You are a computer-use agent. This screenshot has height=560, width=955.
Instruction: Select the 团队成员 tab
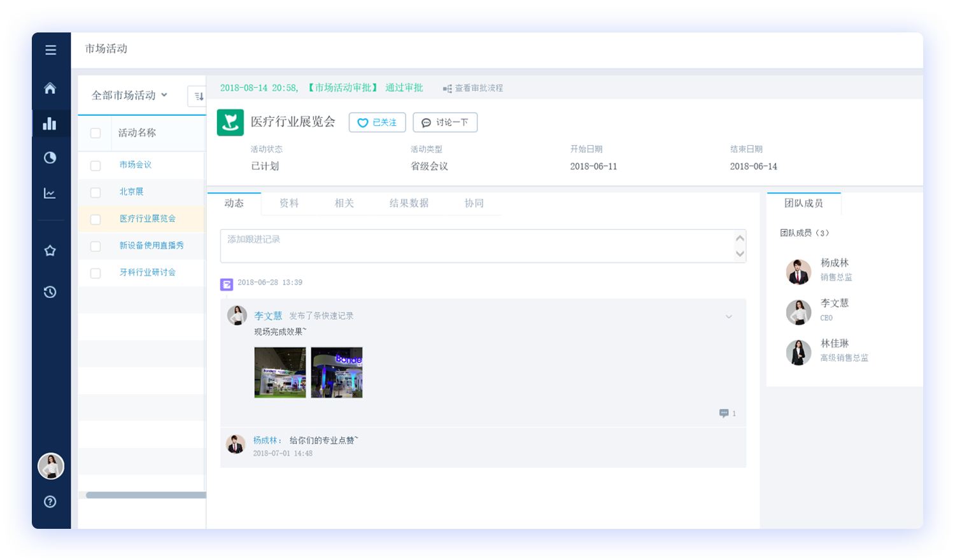[x=803, y=203]
